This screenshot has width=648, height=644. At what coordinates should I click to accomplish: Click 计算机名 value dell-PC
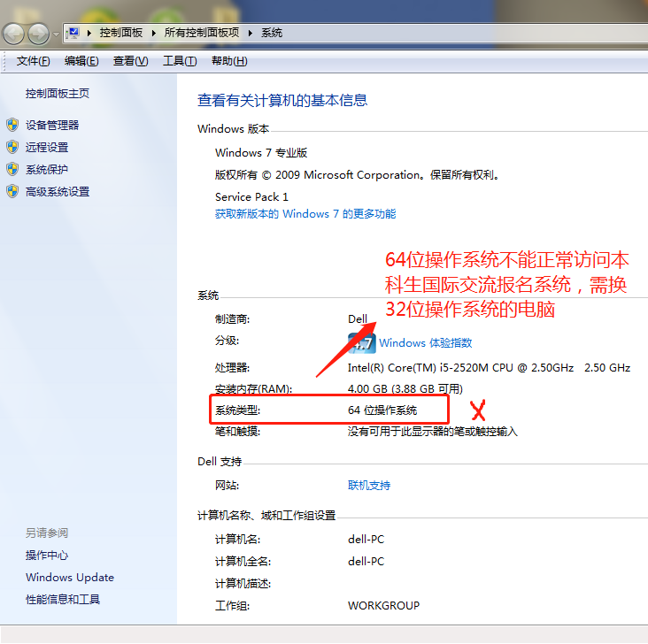pos(366,540)
